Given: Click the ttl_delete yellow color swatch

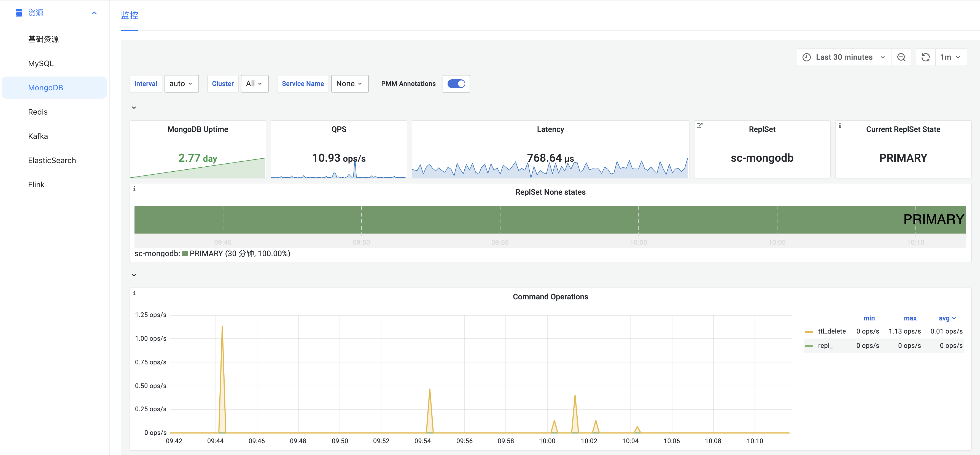Looking at the screenshot, I should [x=809, y=331].
